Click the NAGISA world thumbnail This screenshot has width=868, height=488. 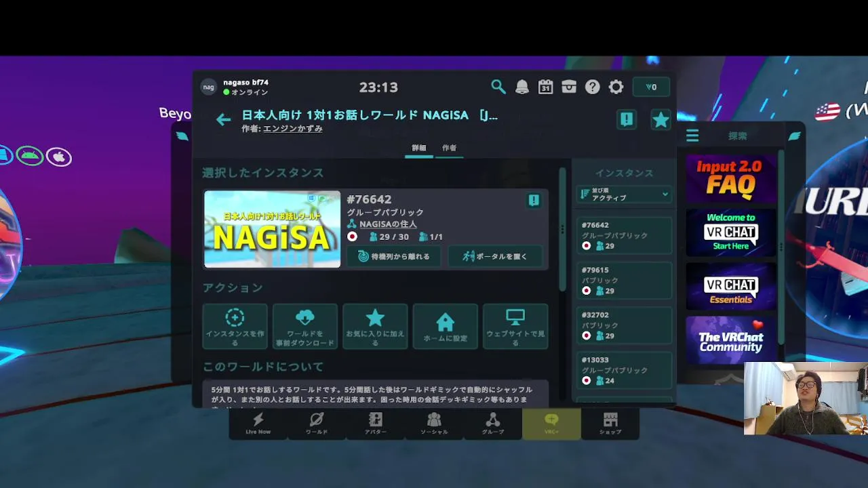click(x=273, y=229)
